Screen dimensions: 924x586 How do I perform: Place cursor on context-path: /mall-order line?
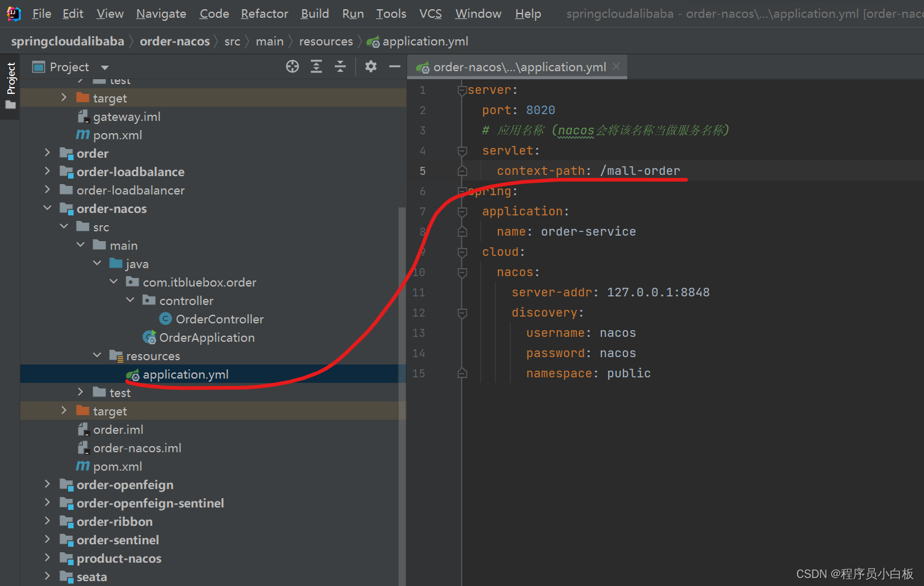tap(589, 171)
